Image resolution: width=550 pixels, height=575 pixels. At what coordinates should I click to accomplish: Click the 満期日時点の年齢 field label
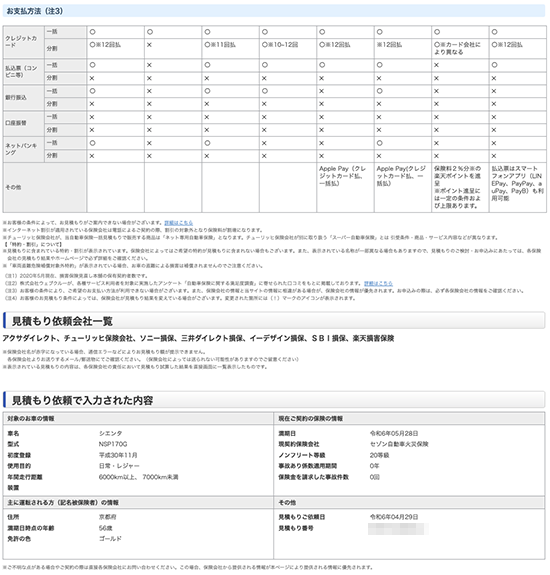click(31, 528)
